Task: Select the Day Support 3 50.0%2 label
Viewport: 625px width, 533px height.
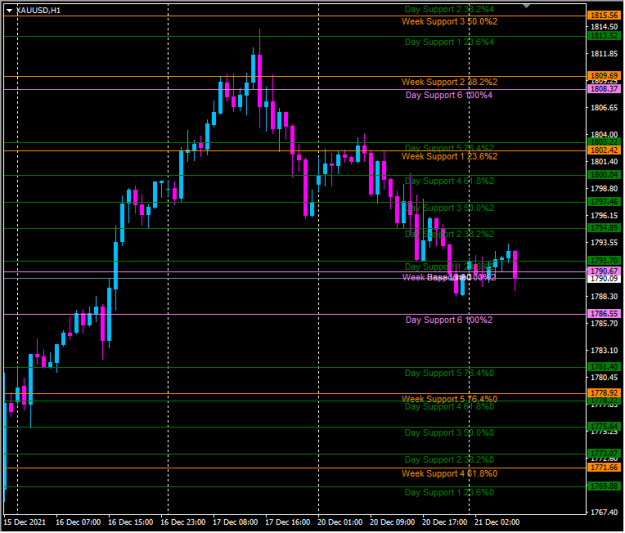Action: pos(449,208)
